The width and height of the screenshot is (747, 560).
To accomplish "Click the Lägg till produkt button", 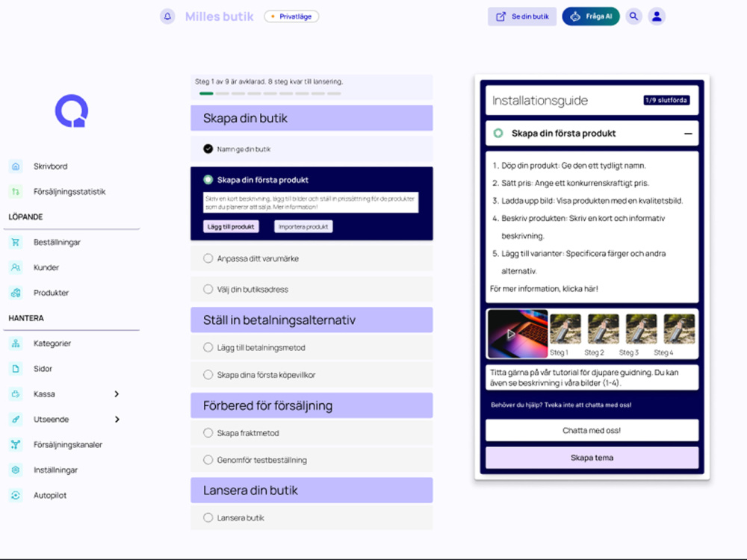I will [x=231, y=227].
